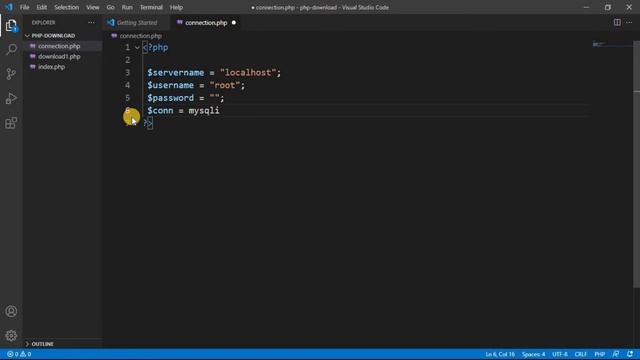Click Spaces: 4 indentation setting
This screenshot has width=640, height=360.
533,354
